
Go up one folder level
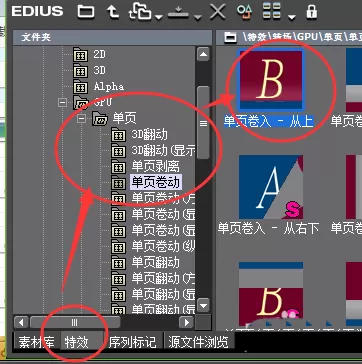tap(113, 12)
